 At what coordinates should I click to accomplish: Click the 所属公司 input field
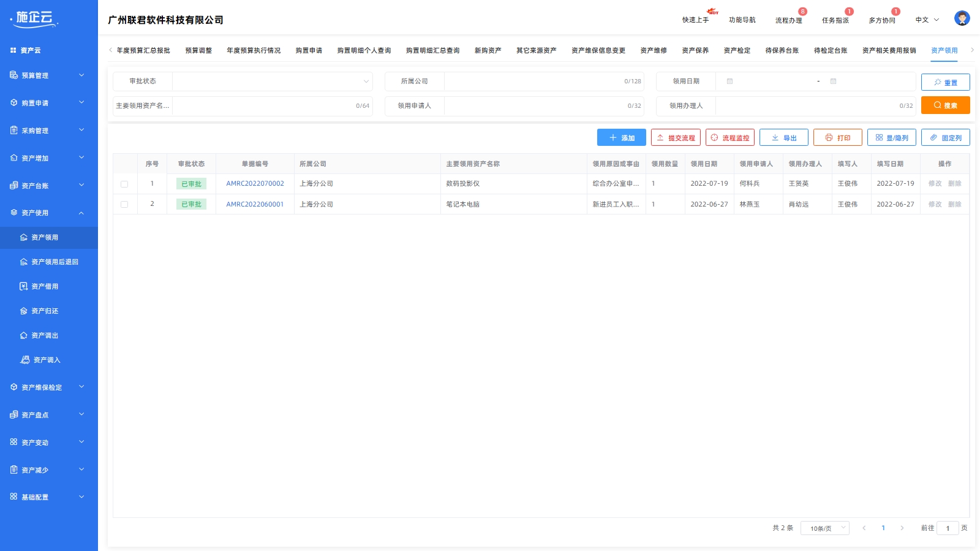(544, 81)
